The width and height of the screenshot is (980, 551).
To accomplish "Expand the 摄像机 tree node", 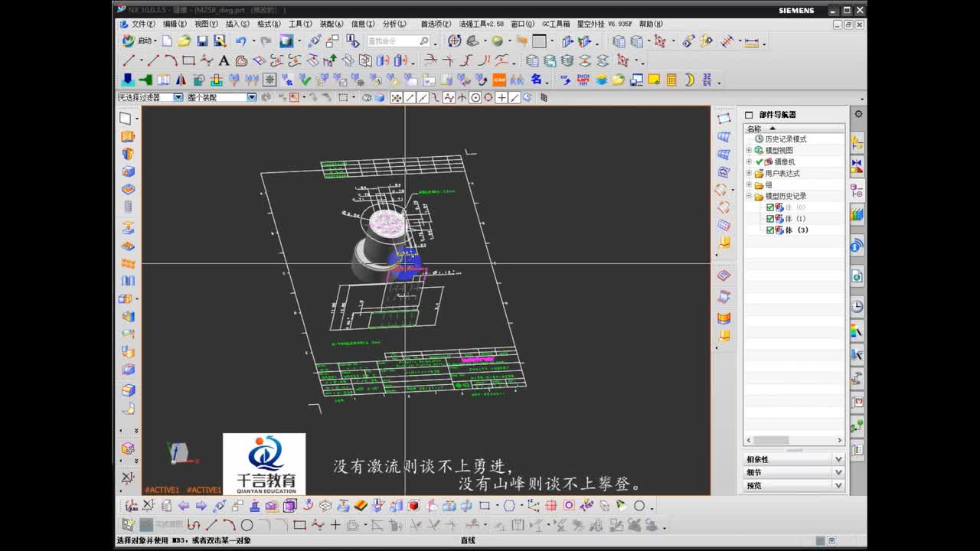I will click(x=750, y=162).
